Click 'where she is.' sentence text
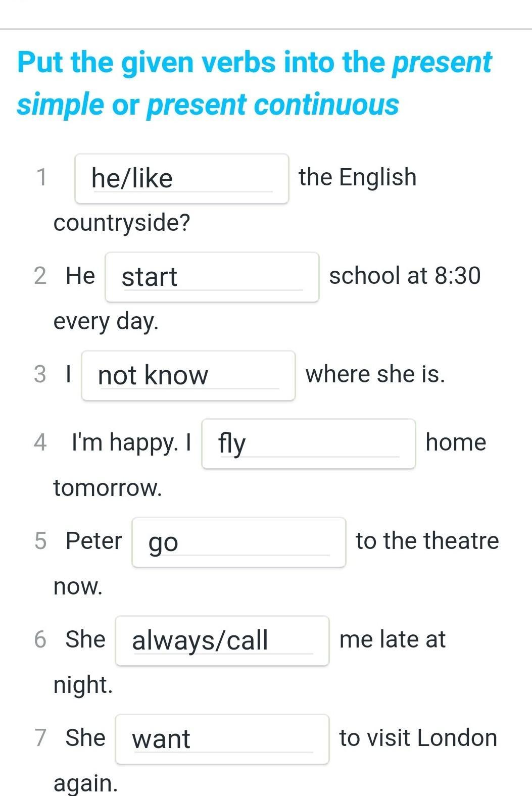 [375, 375]
